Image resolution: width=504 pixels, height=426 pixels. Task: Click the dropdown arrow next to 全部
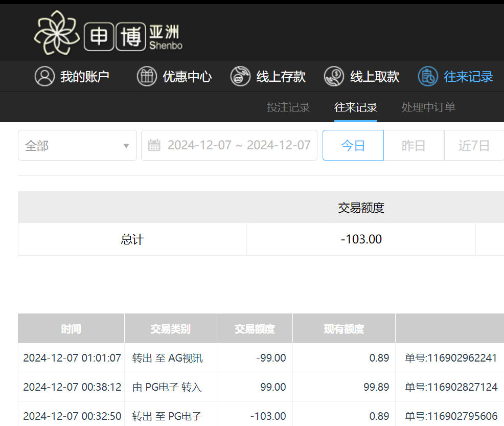pyautogui.click(x=126, y=145)
